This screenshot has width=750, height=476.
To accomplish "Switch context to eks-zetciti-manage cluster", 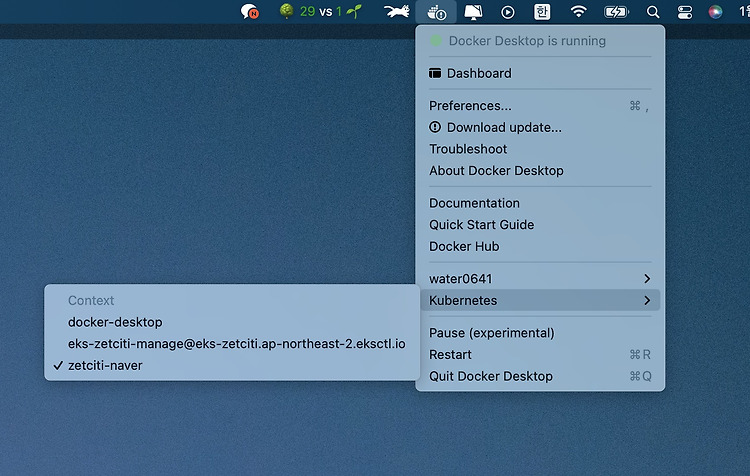I will click(x=232, y=343).
